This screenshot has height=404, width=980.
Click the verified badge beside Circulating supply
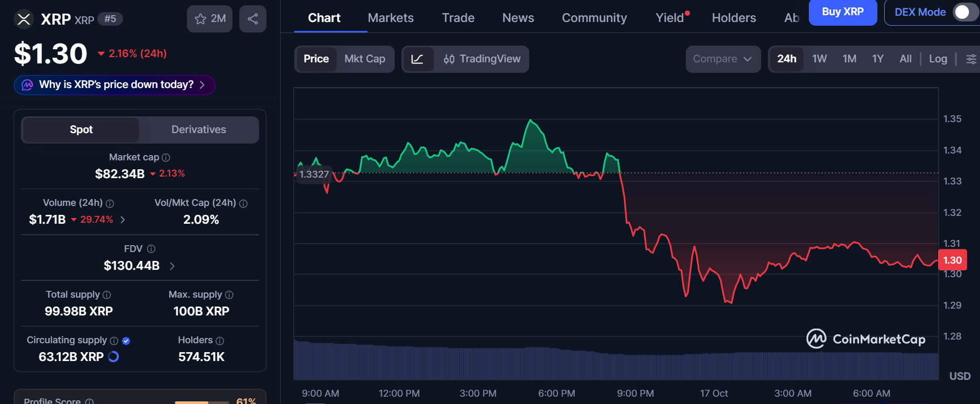(126, 341)
